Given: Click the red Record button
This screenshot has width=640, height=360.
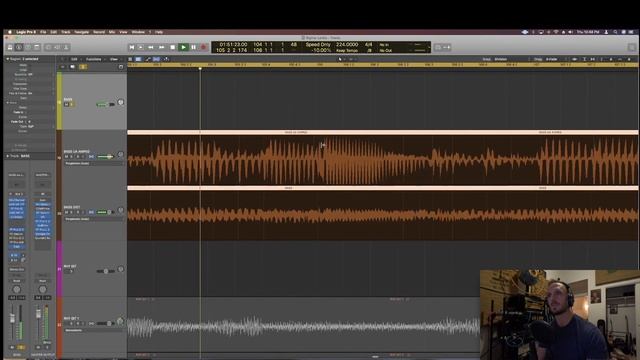Looking at the screenshot, I should pos(204,47).
